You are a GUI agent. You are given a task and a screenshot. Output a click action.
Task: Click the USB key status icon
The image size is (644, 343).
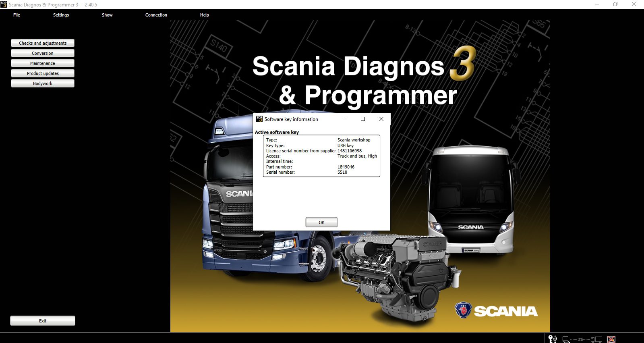click(553, 339)
